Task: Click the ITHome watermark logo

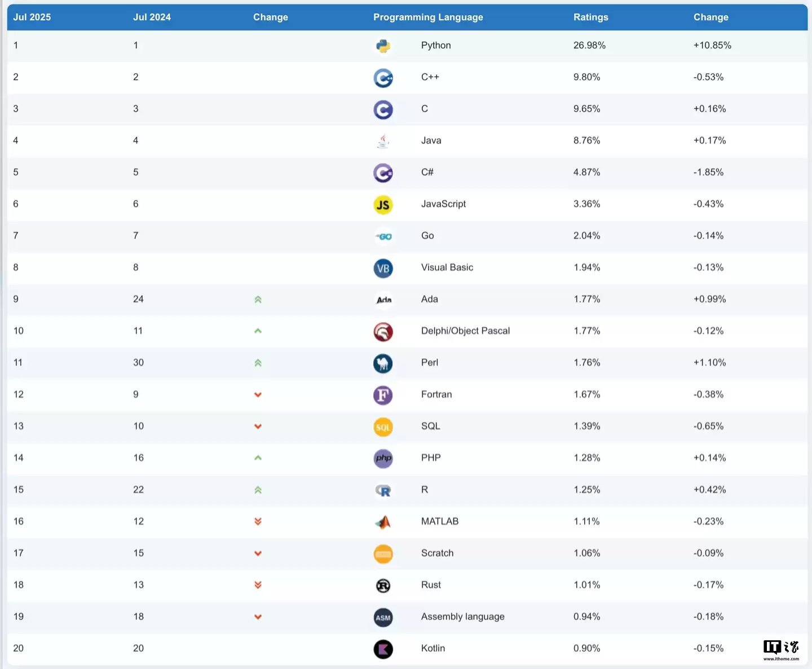Action: coord(781,649)
